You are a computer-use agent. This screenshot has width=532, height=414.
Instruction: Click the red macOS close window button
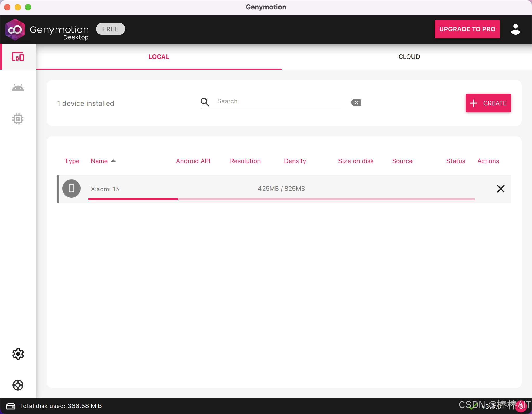(x=7, y=7)
